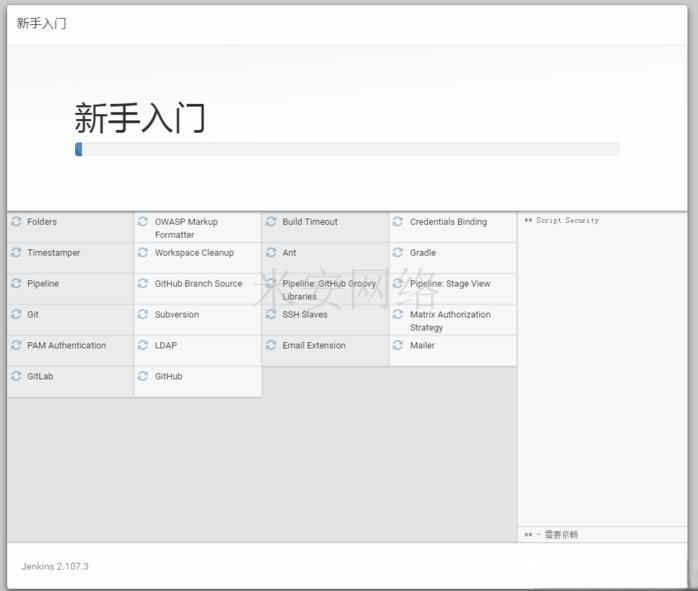Image resolution: width=698 pixels, height=591 pixels.
Task: Select the Mailer plugin label
Action: pos(422,345)
